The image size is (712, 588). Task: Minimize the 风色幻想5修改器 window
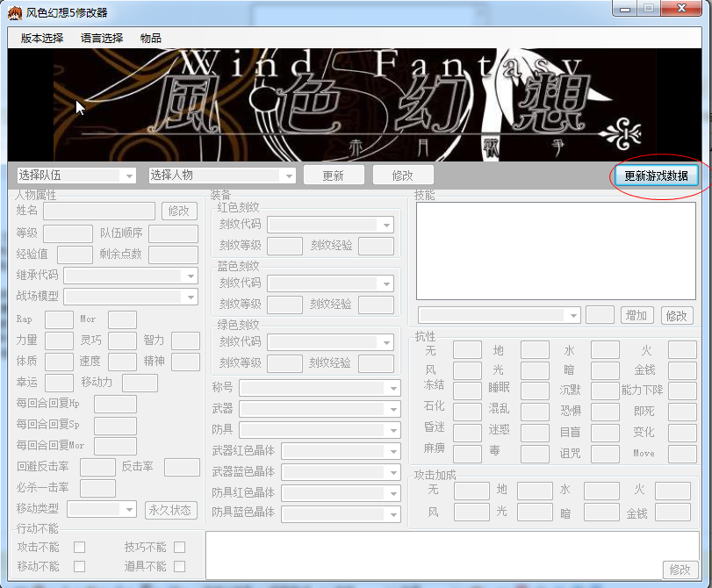(625, 9)
